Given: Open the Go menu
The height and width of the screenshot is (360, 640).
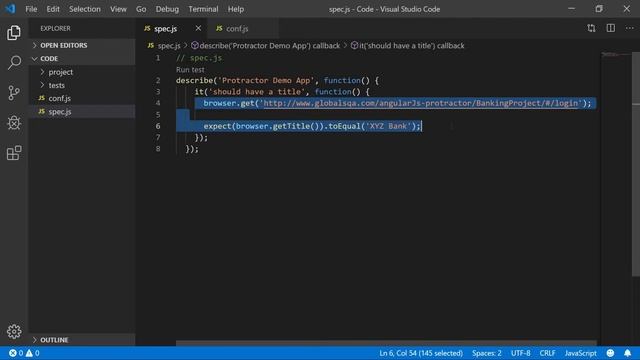Looking at the screenshot, I should pos(141,9).
